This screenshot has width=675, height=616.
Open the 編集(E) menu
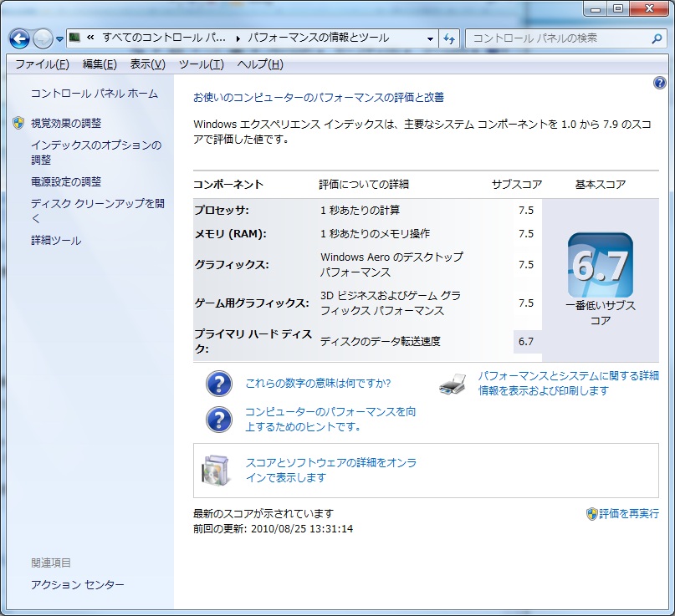click(100, 64)
